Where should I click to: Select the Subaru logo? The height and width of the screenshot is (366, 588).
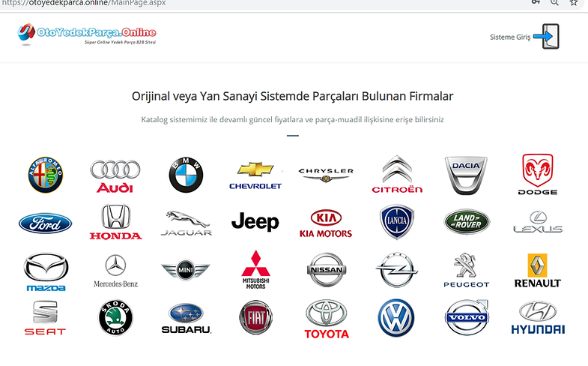[187, 318]
